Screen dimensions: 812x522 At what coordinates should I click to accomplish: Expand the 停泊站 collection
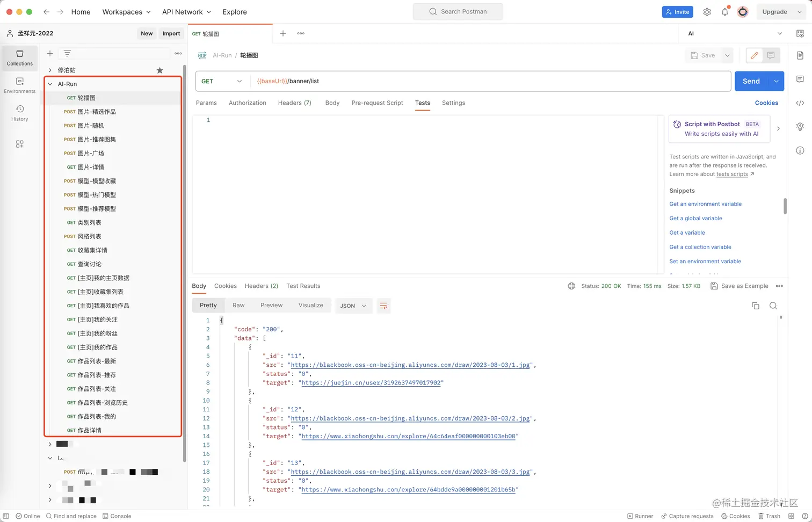point(50,70)
